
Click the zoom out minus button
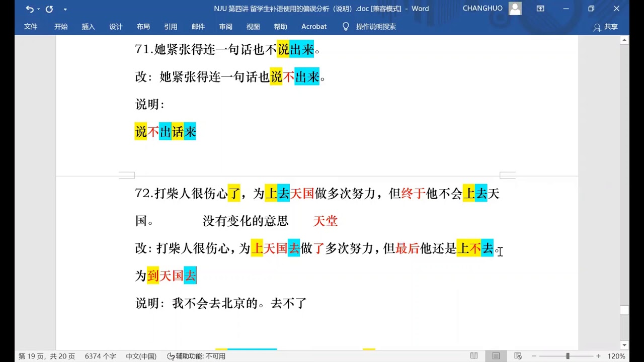(534, 356)
